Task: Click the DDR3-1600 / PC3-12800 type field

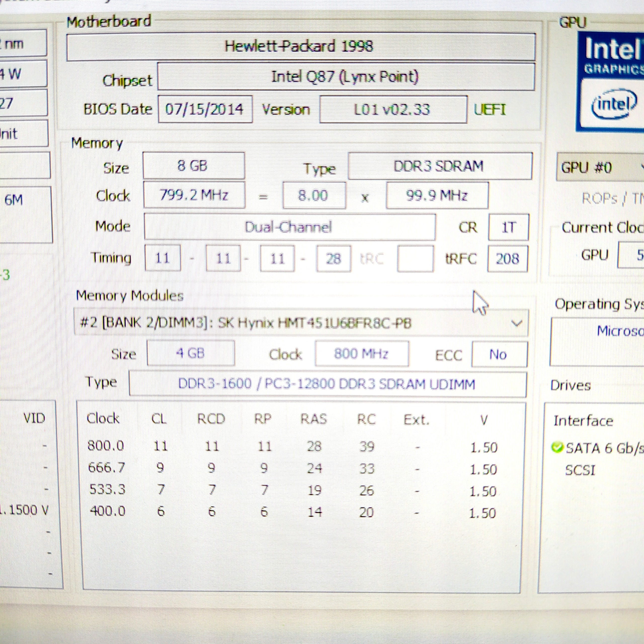Action: click(328, 384)
